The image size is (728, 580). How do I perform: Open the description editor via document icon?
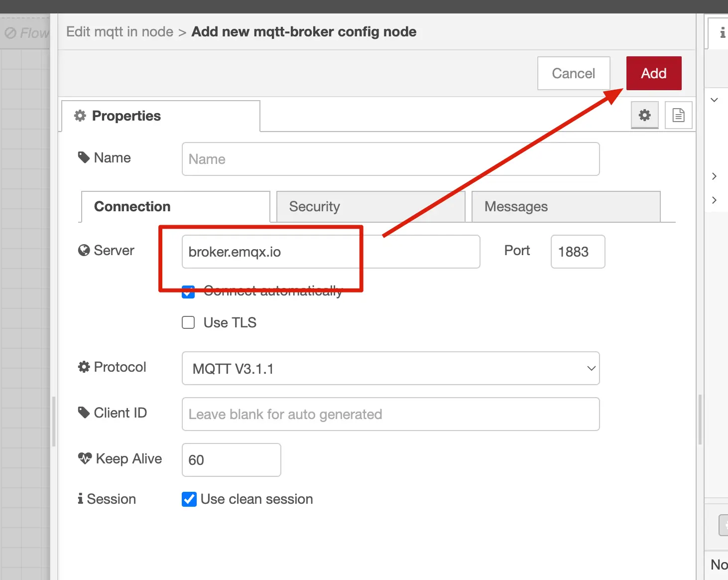pyautogui.click(x=678, y=115)
